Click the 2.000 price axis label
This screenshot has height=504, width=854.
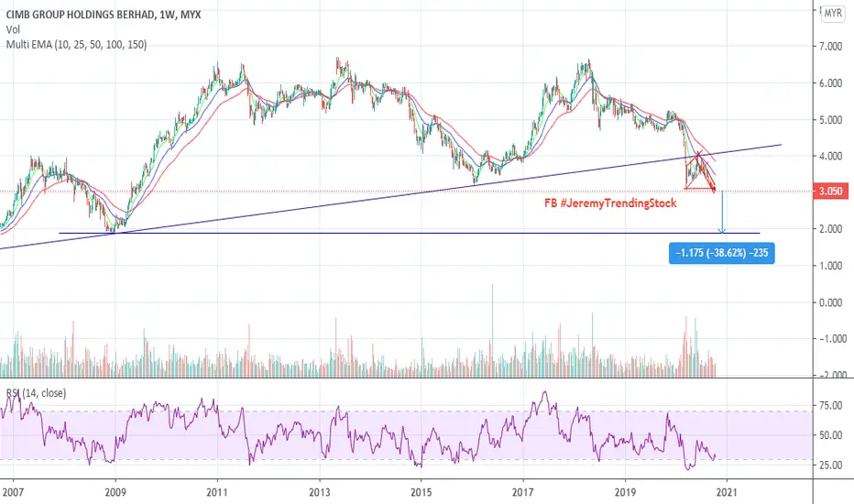point(830,229)
